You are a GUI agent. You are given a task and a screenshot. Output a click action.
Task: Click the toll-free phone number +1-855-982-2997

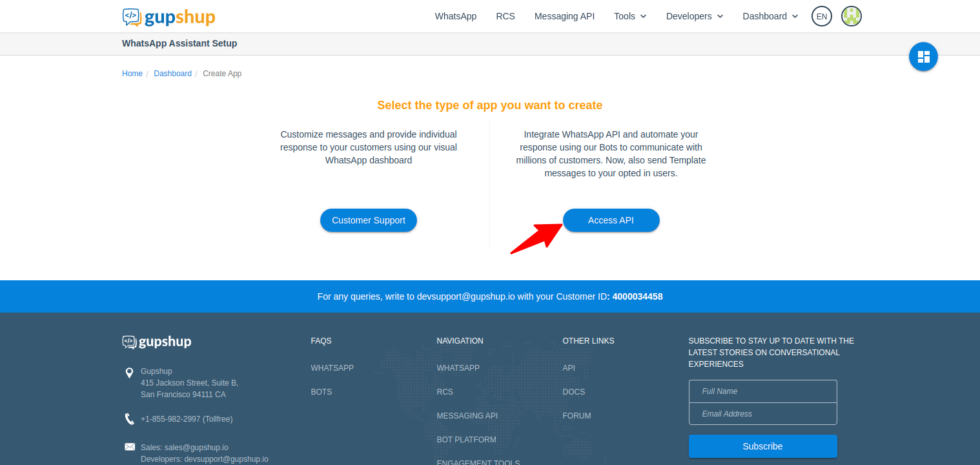click(x=187, y=419)
